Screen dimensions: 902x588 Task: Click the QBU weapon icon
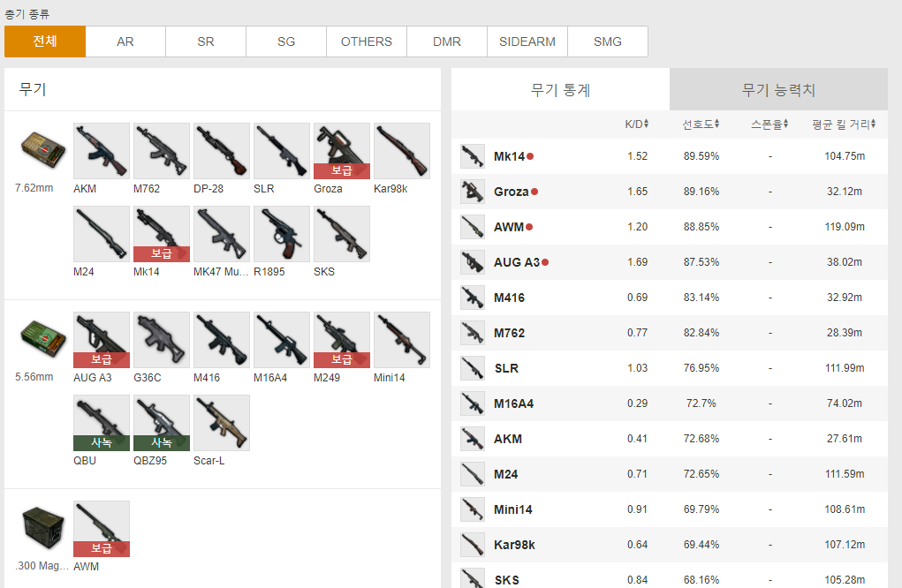(x=102, y=423)
